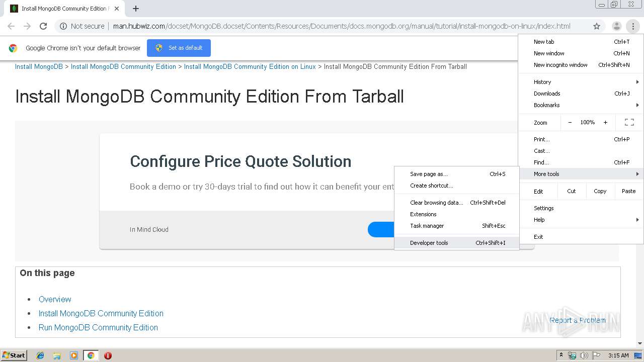The width and height of the screenshot is (644, 362).
Task: Select Print... in the Chrome menu
Action: click(581, 139)
